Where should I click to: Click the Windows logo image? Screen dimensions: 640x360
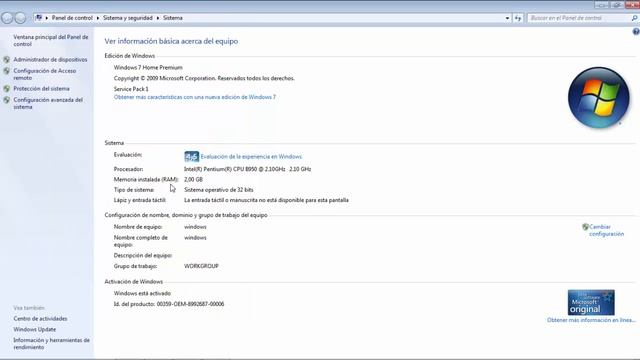(x=599, y=98)
